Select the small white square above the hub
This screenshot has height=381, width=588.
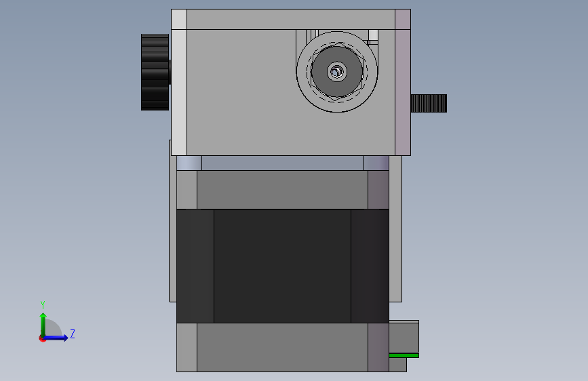tap(373, 35)
